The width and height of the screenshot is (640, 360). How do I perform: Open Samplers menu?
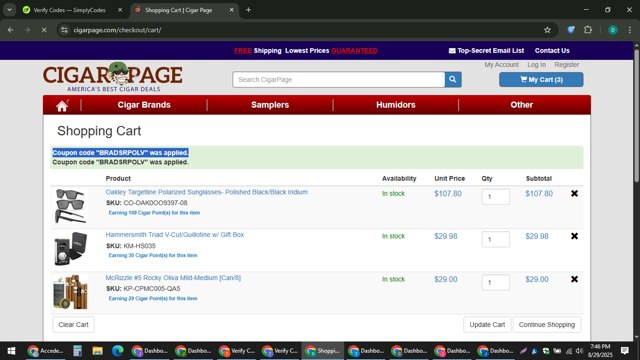point(270,105)
